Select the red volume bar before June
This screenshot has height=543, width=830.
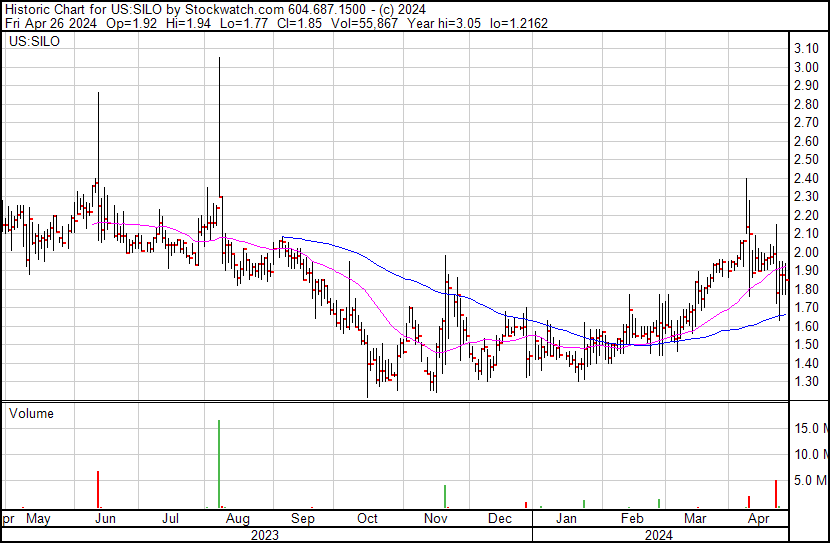98,489
